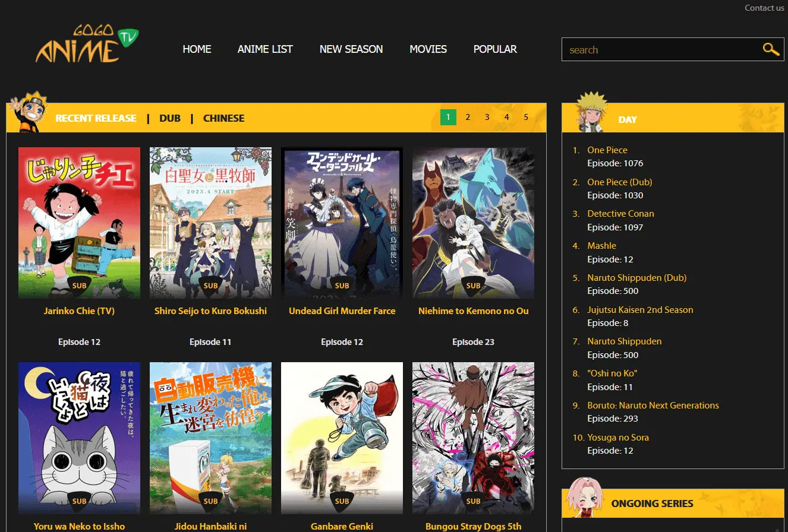Click the Jarinko Chie (TV) title link
This screenshot has width=788, height=532.
79,311
